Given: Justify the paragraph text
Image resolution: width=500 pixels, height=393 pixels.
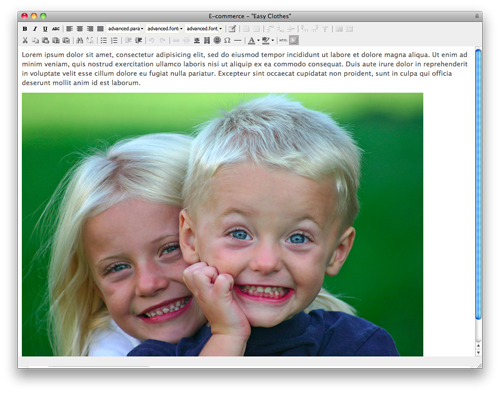Looking at the screenshot, I should (100, 29).
